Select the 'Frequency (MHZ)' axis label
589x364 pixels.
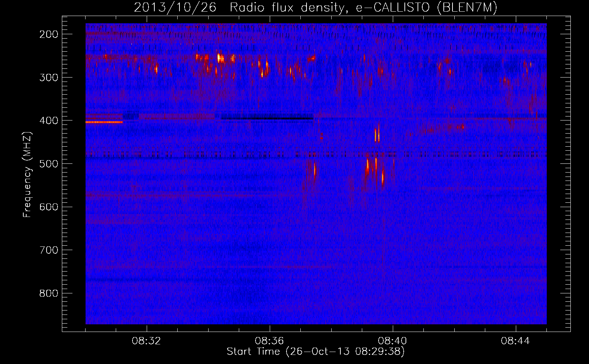point(27,174)
